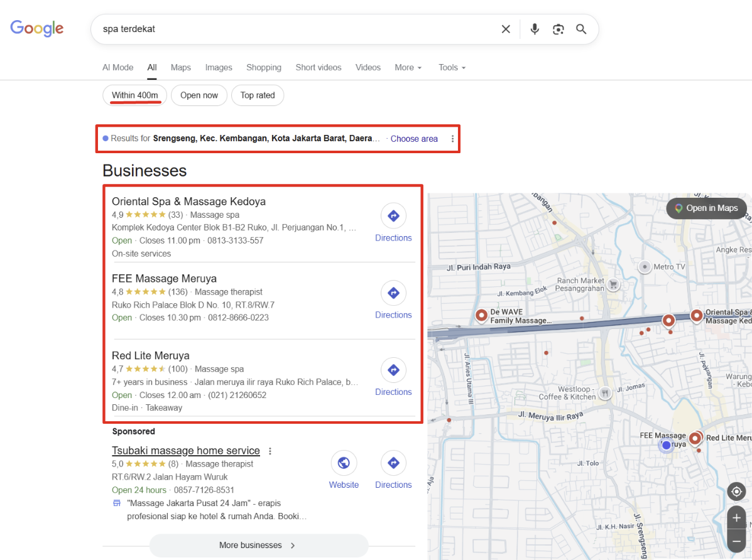Click the Open 24 hours text
The image size is (752, 560).
point(139,490)
